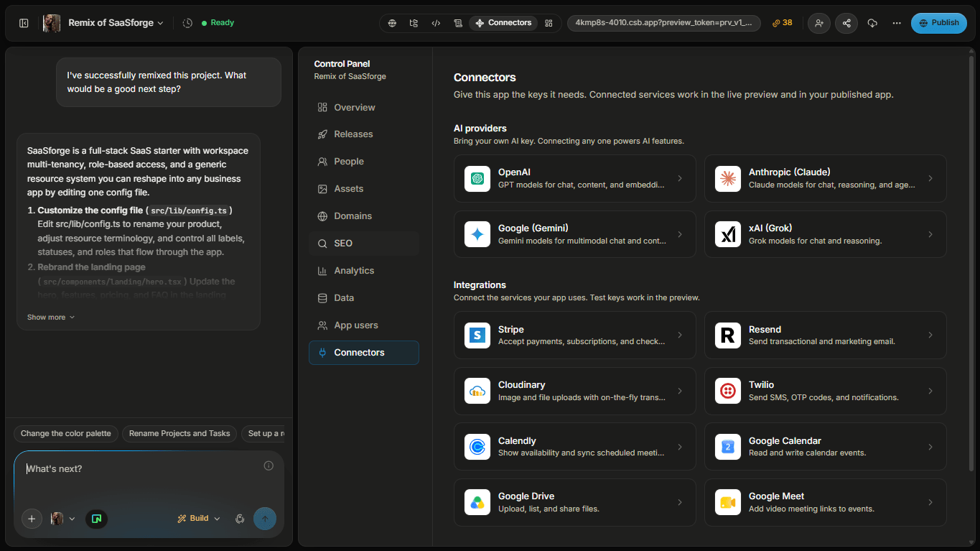
Task: Click the info icon in prompt box
Action: 269,466
